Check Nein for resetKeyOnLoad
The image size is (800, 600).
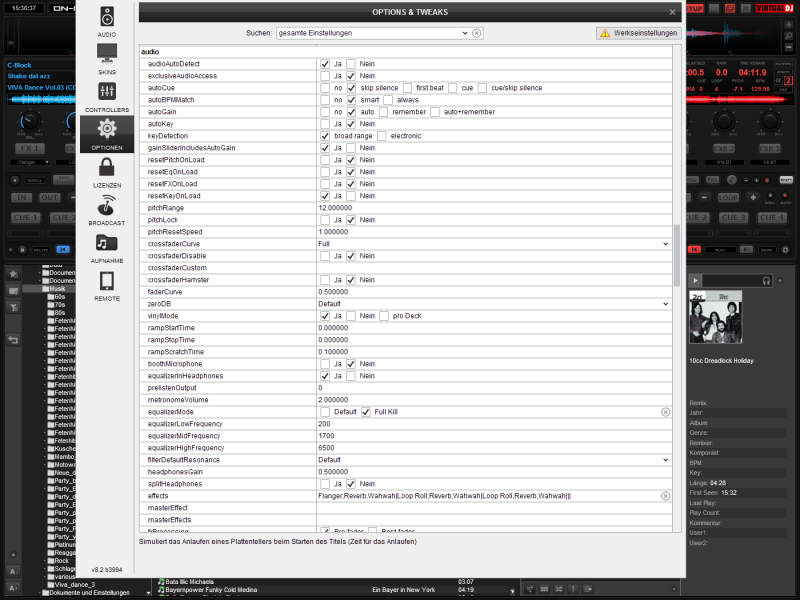click(x=351, y=196)
